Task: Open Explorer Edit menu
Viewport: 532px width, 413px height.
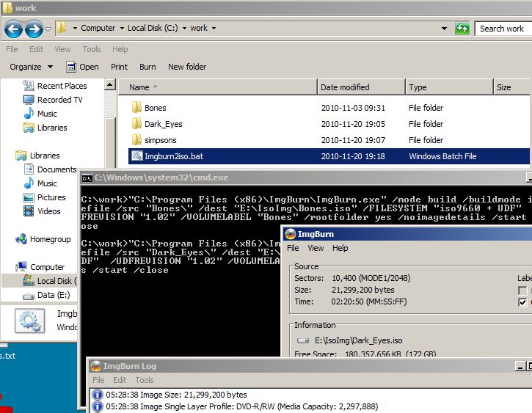Action: tap(36, 49)
